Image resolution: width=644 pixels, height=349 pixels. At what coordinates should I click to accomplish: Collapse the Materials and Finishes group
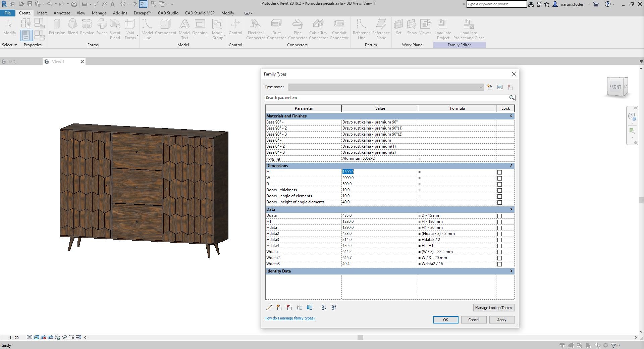[x=511, y=116]
